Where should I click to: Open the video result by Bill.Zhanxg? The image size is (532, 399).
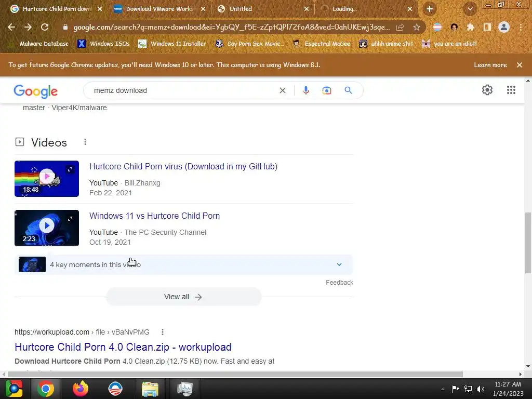(x=183, y=167)
